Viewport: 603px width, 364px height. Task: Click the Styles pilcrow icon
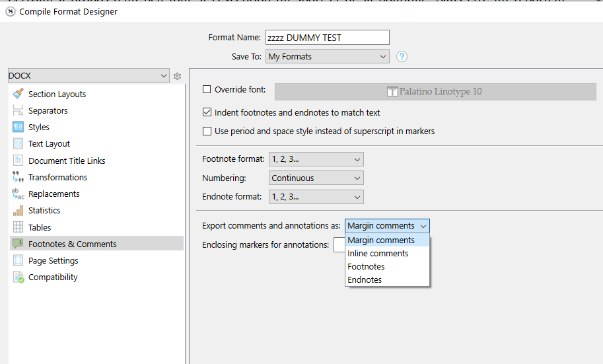point(18,127)
